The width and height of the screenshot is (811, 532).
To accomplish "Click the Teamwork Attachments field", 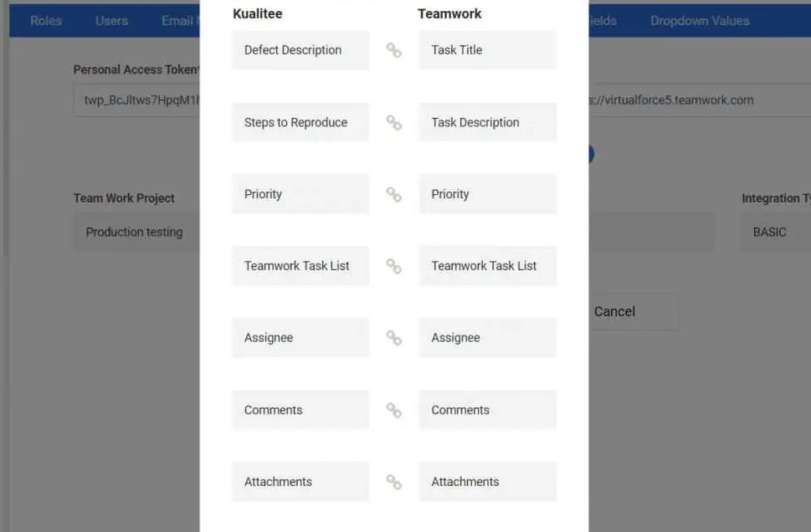I will click(x=487, y=482).
